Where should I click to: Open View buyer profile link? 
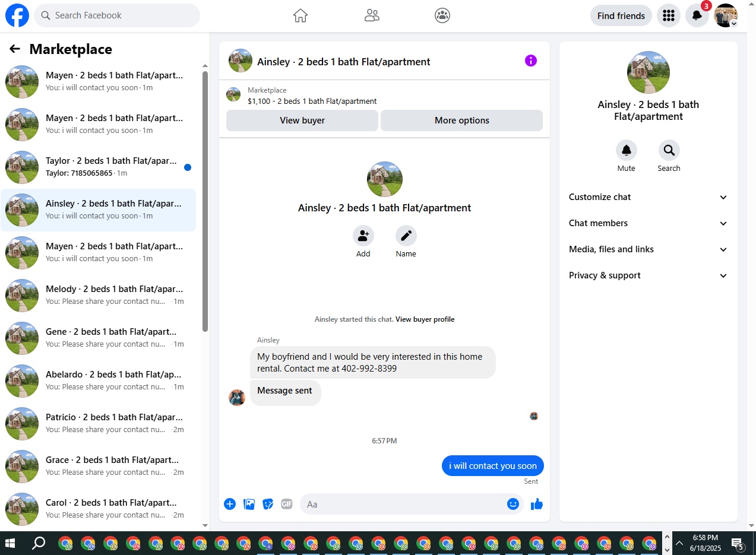(425, 319)
